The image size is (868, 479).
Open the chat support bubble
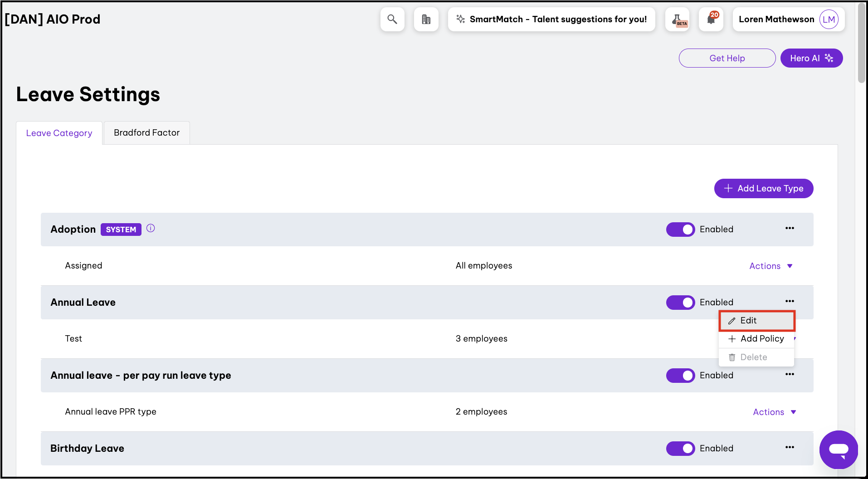click(838, 450)
